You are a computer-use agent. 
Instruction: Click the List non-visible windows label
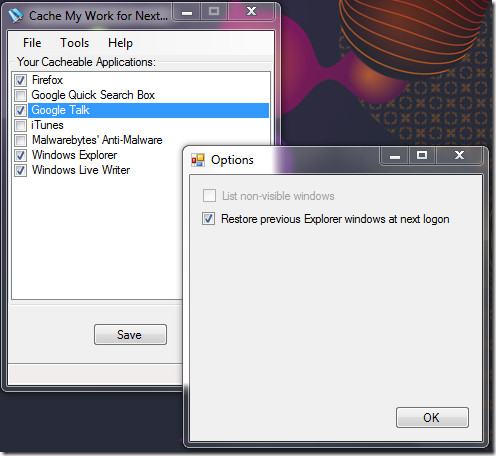278,196
